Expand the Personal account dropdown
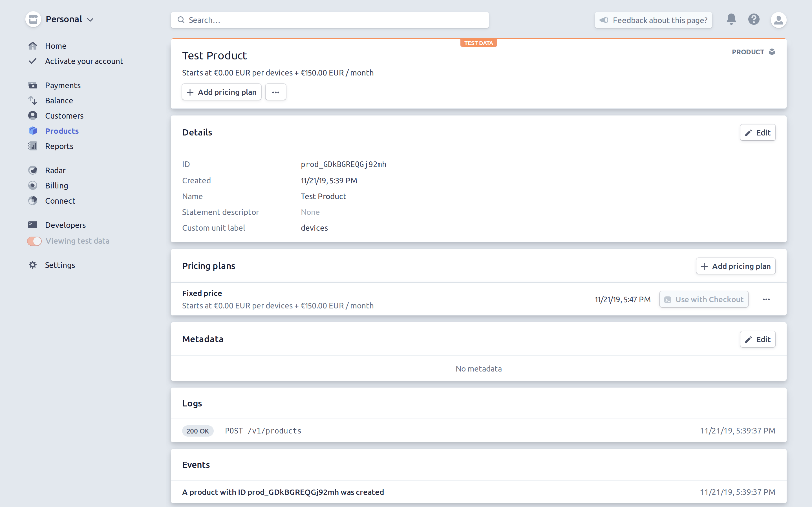812x507 pixels. (x=69, y=19)
